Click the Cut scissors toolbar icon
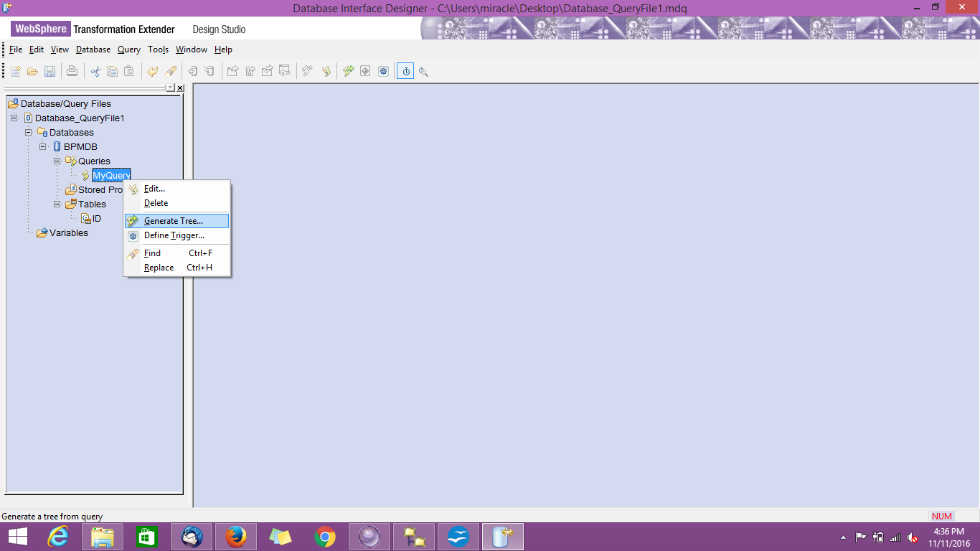This screenshot has height=551, width=980. [x=95, y=71]
